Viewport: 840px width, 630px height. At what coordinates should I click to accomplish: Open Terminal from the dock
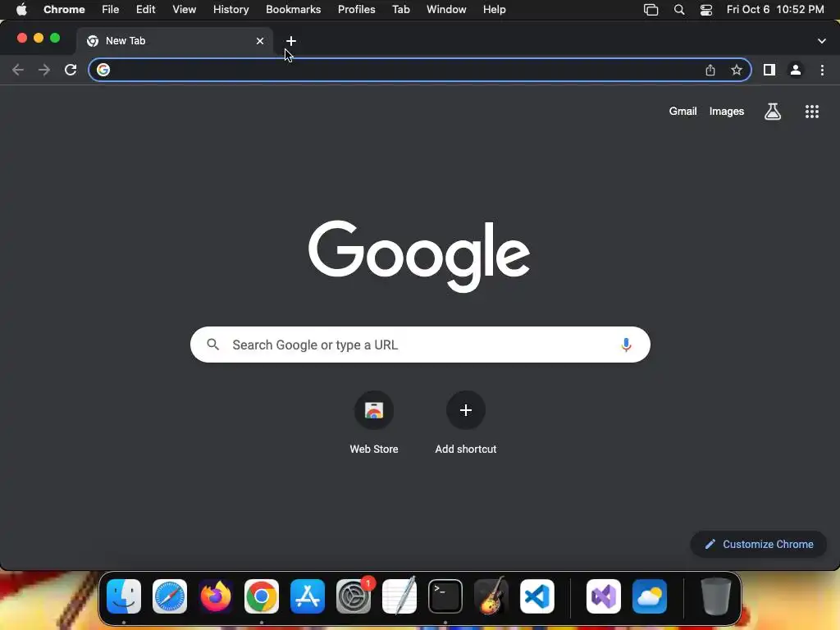pos(445,596)
